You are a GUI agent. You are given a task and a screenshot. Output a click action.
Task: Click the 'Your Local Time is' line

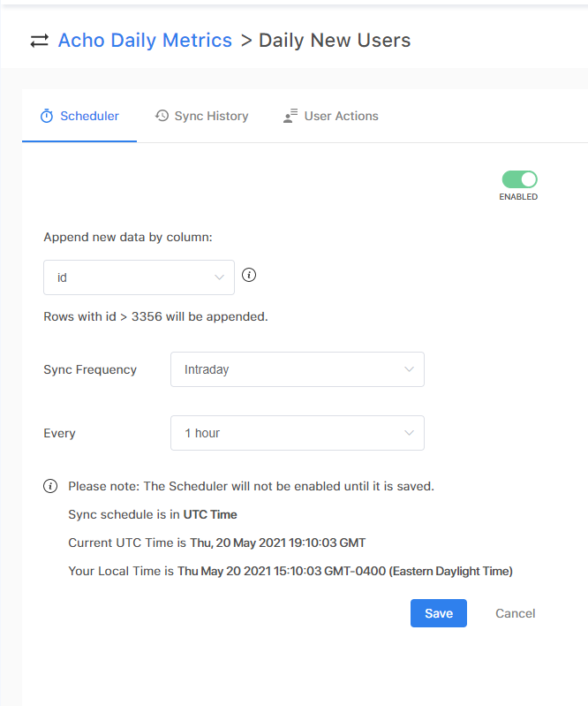click(x=290, y=571)
